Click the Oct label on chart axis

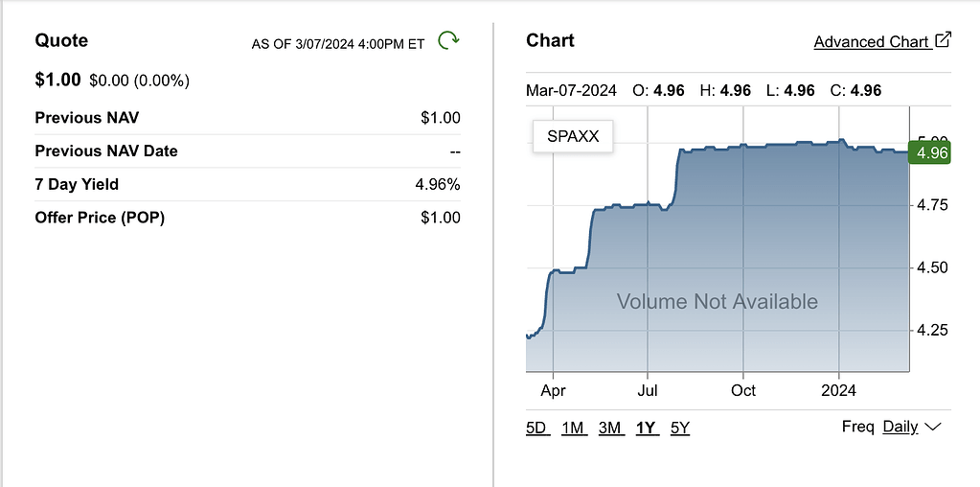tap(743, 390)
